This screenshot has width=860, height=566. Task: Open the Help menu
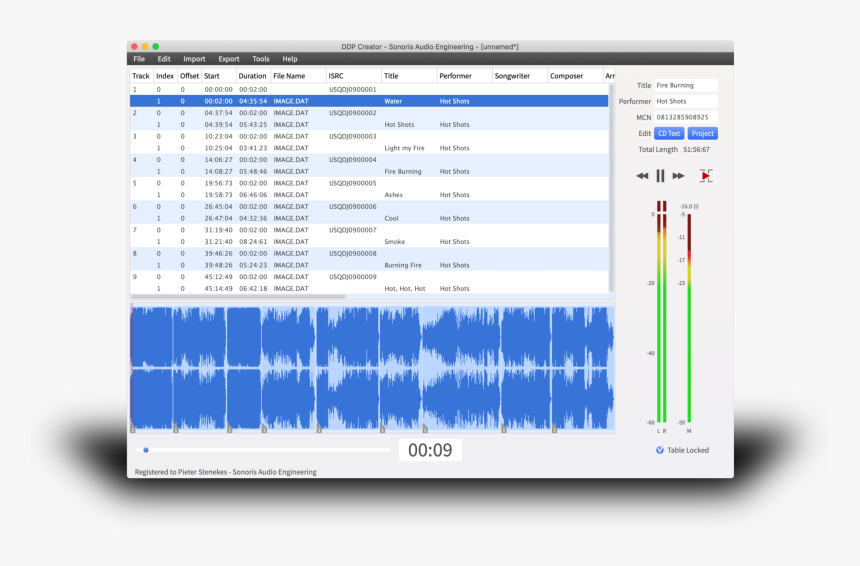(290, 59)
